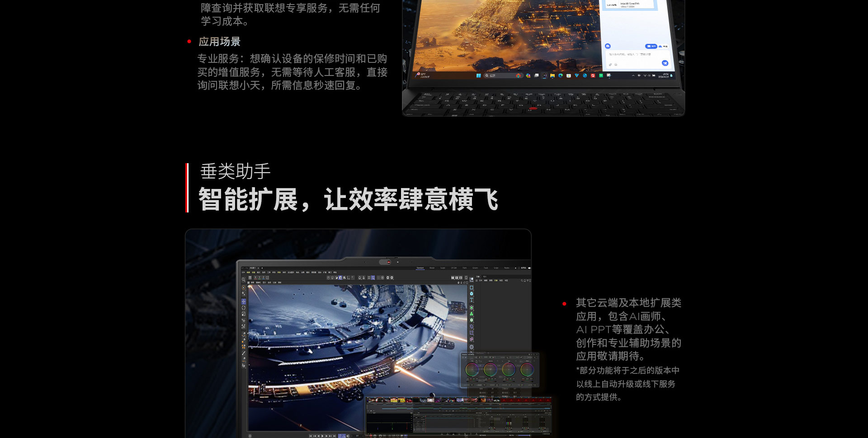Open Microsoft Edge from the taskbar

pos(561,75)
